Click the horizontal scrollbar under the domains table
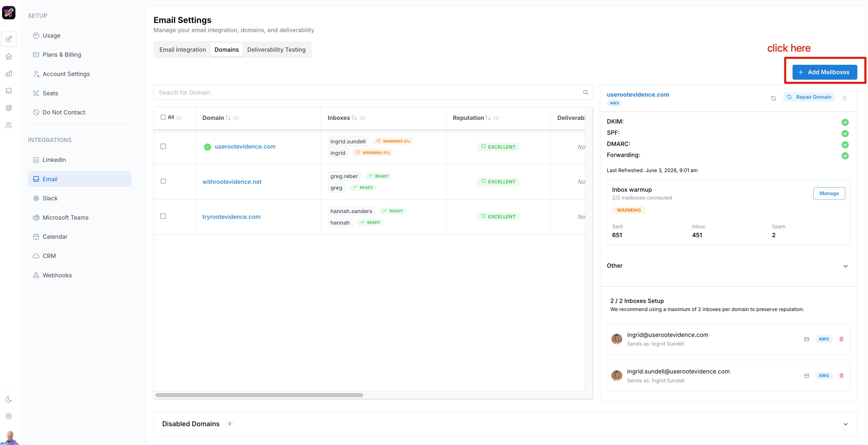This screenshot has height=445, width=868. coord(259,395)
